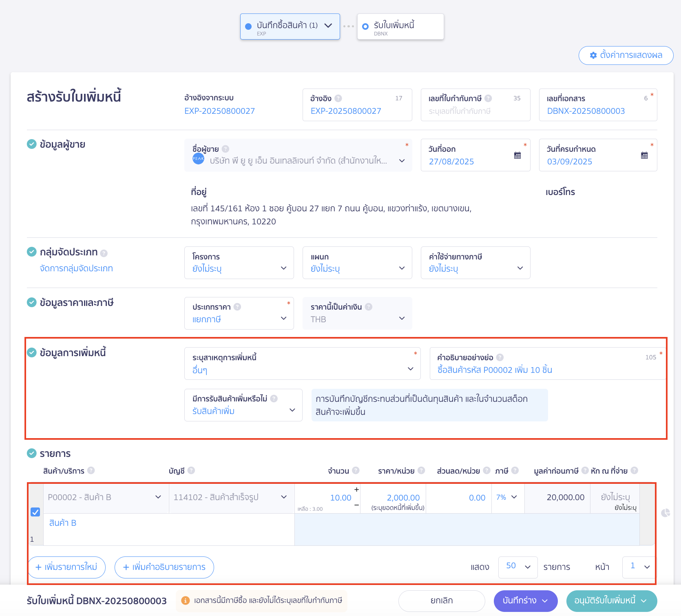Image resolution: width=681 pixels, height=616 pixels.
Task: Open the บันทึกซื้อสินค้า (1) step tab
Action: tap(290, 27)
